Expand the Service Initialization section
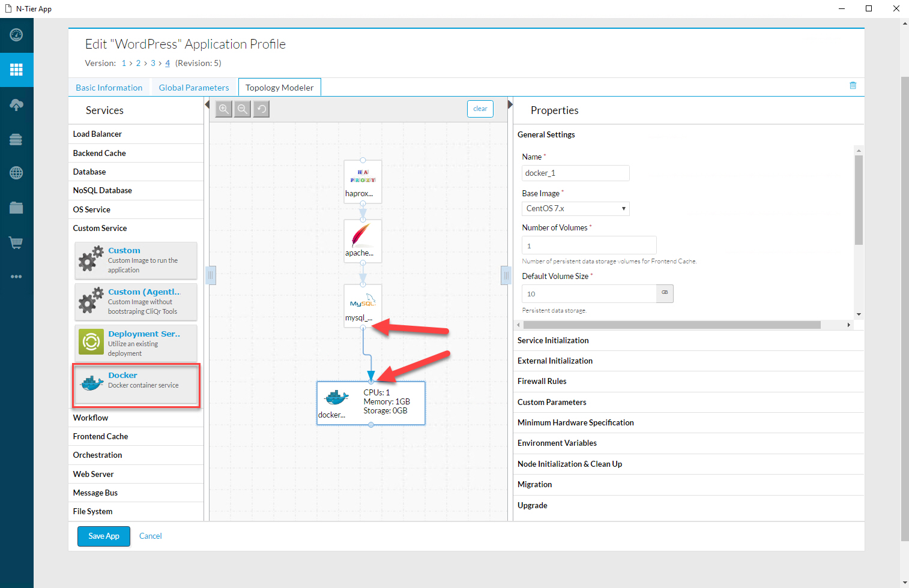The width and height of the screenshot is (909, 588). (689, 340)
